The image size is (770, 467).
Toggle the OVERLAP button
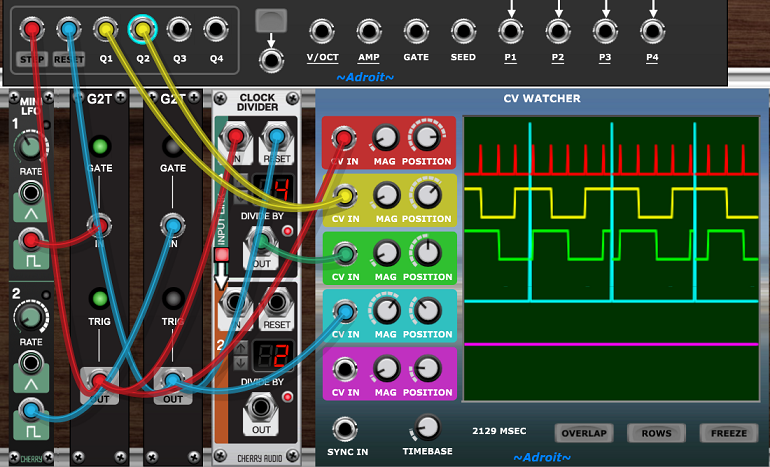point(584,433)
